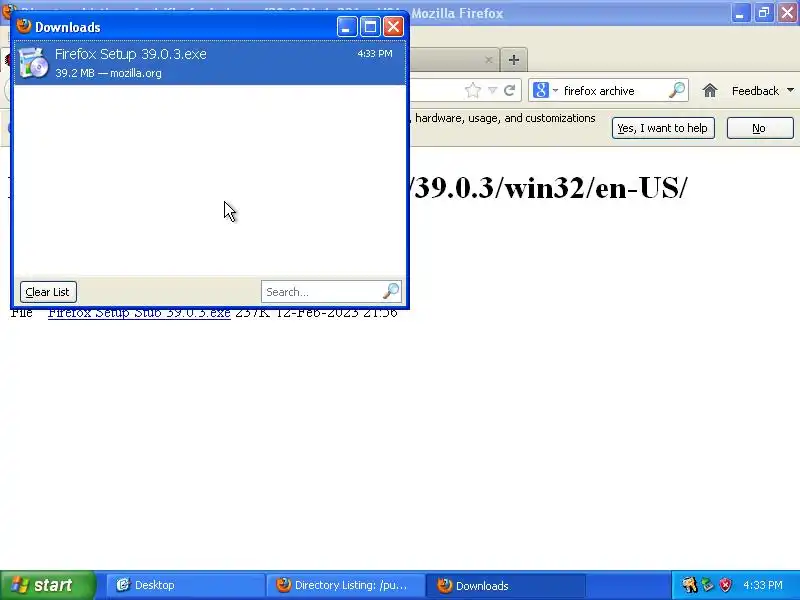
Task: Minimize the Downloads window
Action: click(x=347, y=27)
